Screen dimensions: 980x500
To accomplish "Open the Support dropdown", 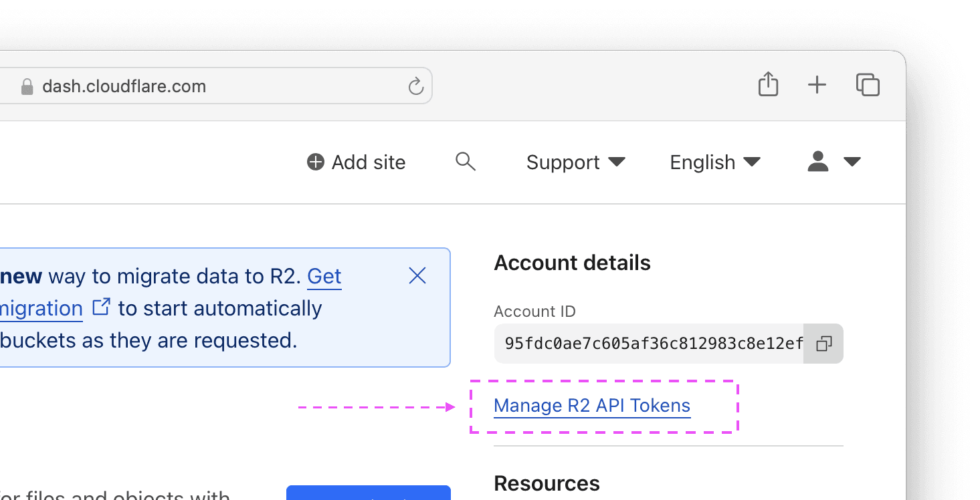I will click(576, 162).
